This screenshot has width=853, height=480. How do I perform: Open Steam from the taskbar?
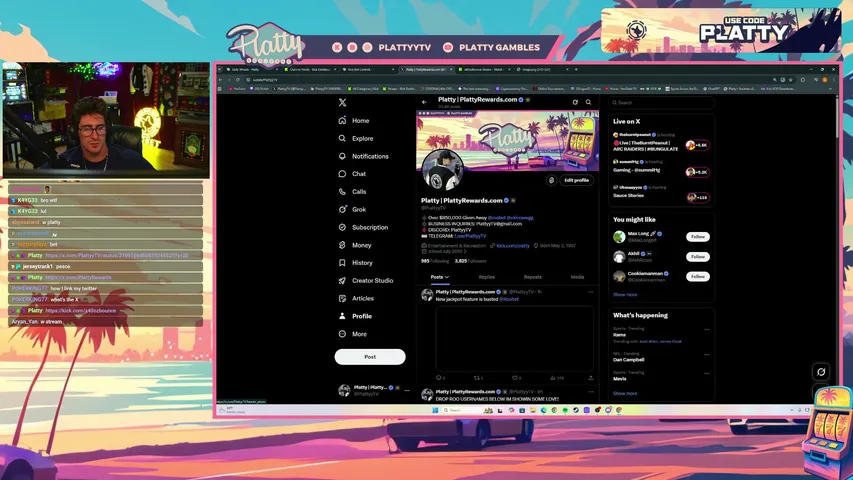576,410
